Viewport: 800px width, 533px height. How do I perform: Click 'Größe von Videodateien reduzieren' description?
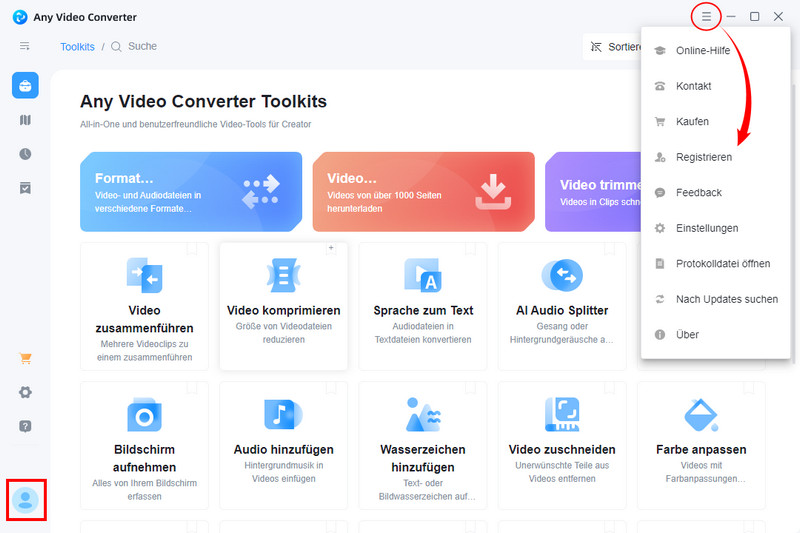pyautogui.click(x=284, y=333)
